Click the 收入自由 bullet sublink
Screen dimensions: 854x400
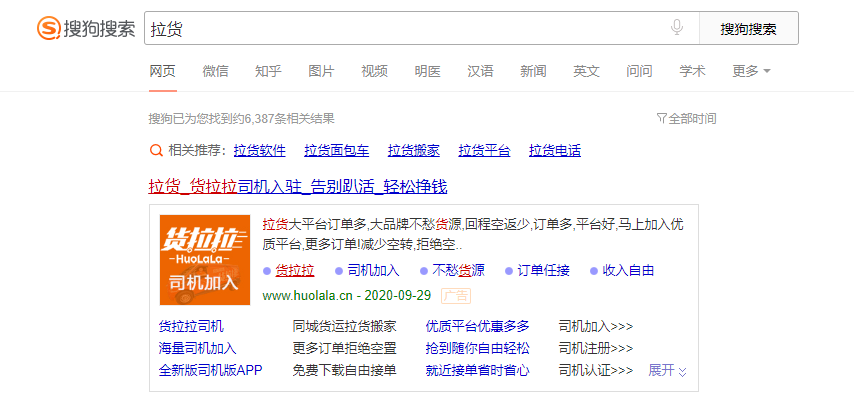pyautogui.click(x=629, y=270)
